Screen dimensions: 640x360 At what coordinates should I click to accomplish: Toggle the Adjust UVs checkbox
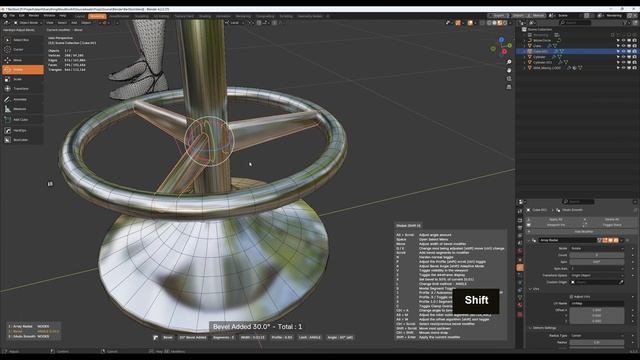coord(571,297)
